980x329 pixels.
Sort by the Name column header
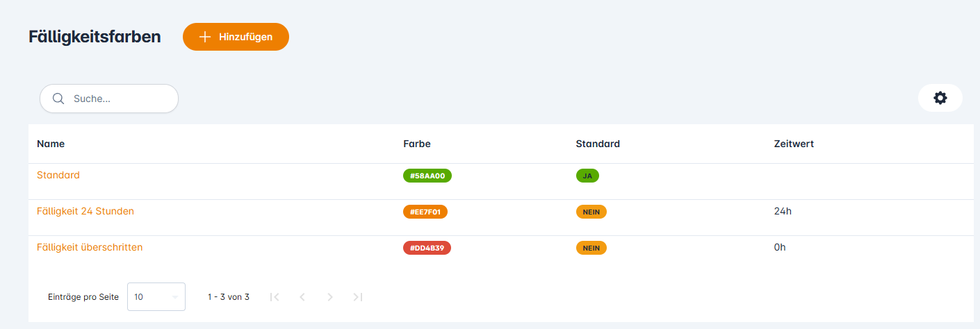(x=51, y=144)
